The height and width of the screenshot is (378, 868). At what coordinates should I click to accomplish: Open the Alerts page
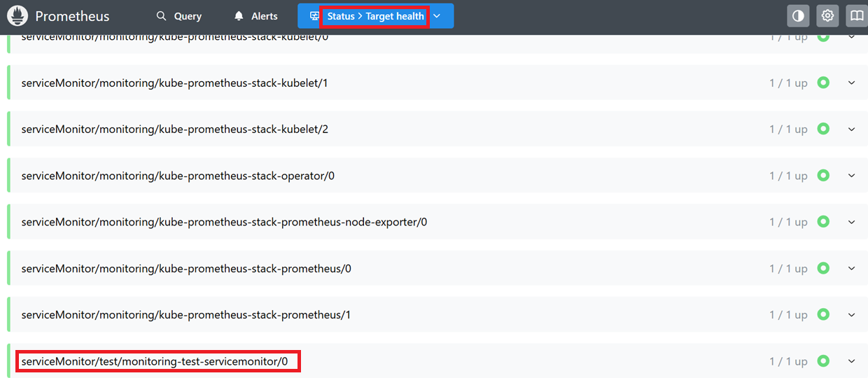[x=256, y=16]
